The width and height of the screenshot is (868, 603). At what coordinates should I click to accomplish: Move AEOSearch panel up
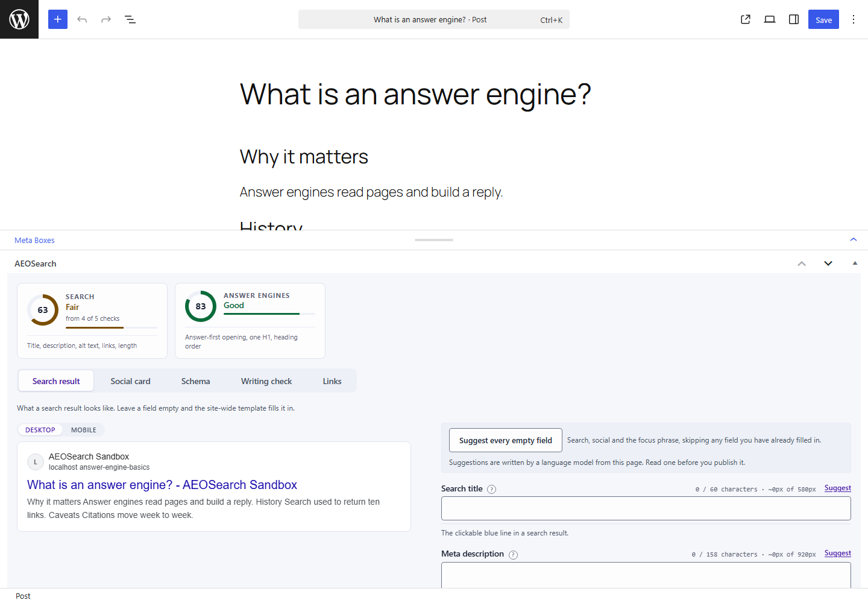coord(802,264)
